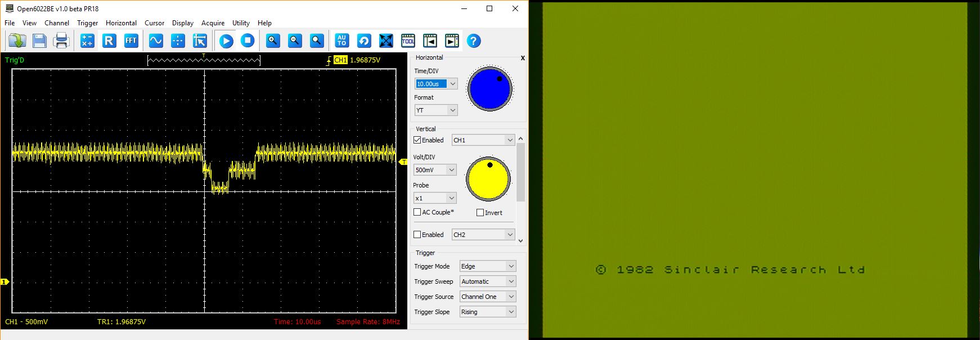Image resolution: width=980 pixels, height=340 pixels.
Task: Click the yellow channel 1 ground marker
Action: point(5,281)
